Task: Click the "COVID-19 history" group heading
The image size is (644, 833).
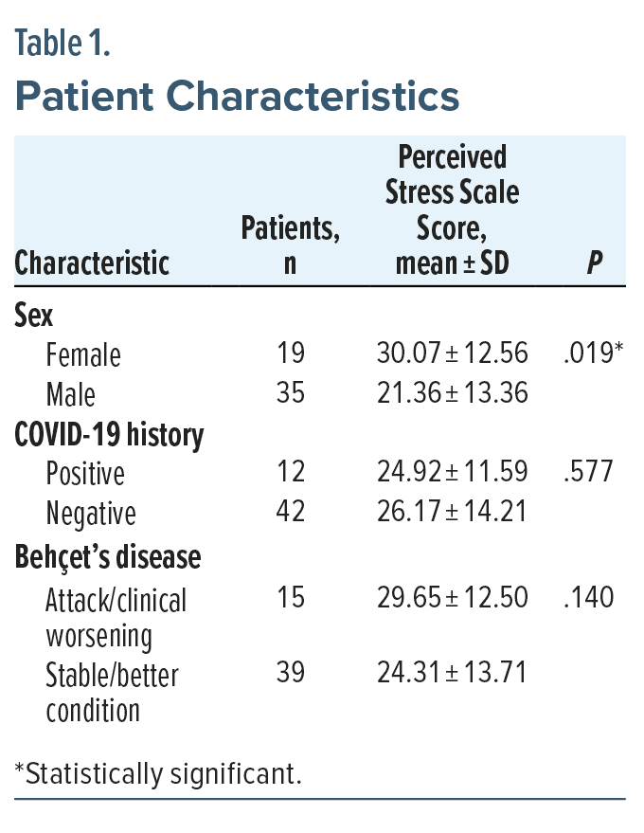Action: [109, 434]
